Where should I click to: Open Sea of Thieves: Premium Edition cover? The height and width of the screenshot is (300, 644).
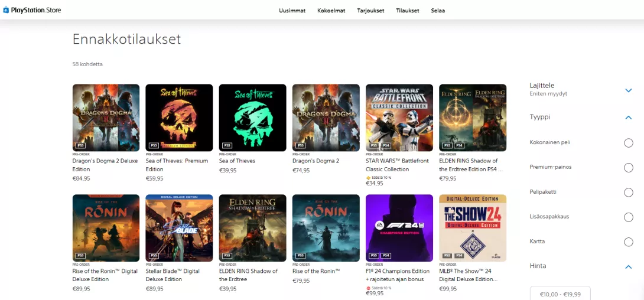179,118
